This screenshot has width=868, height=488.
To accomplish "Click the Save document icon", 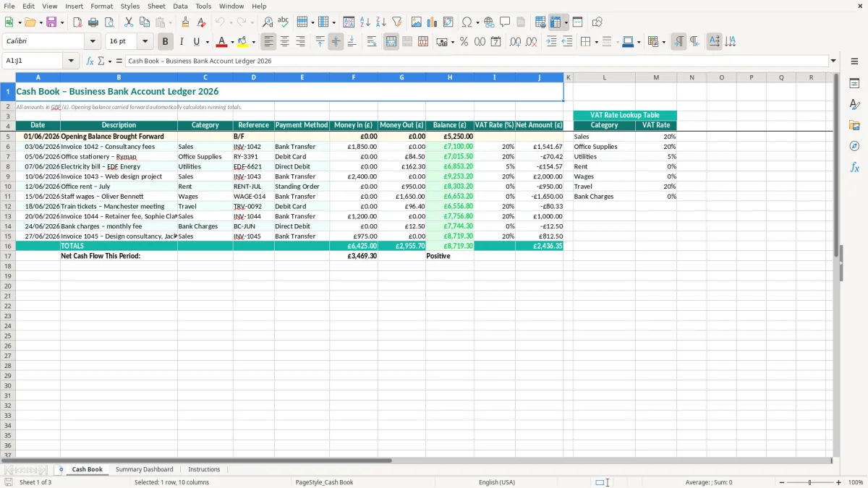I will coord(51,22).
